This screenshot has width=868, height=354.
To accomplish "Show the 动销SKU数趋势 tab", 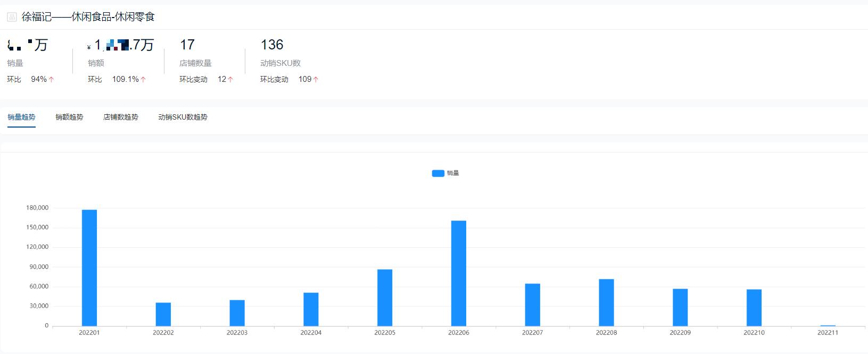I will coord(183,117).
